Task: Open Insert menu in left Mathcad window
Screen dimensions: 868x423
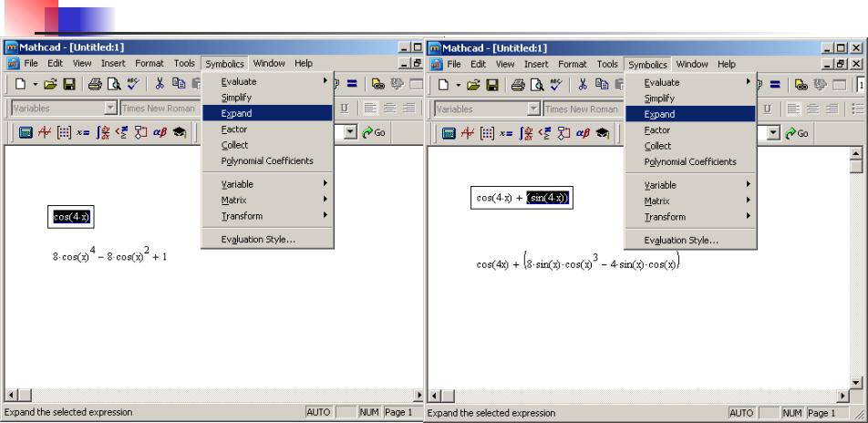Action: click(113, 63)
